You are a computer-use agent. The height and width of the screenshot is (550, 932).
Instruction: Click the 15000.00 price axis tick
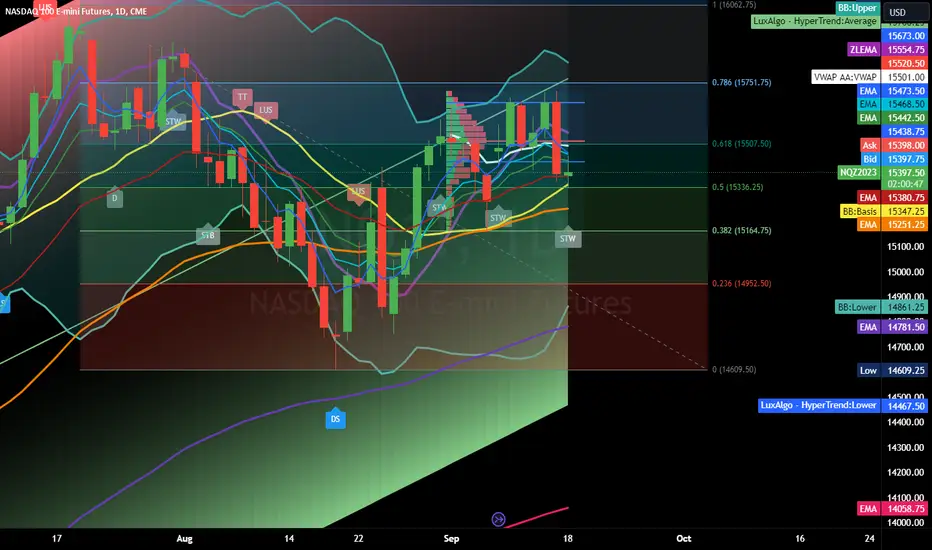(906, 272)
